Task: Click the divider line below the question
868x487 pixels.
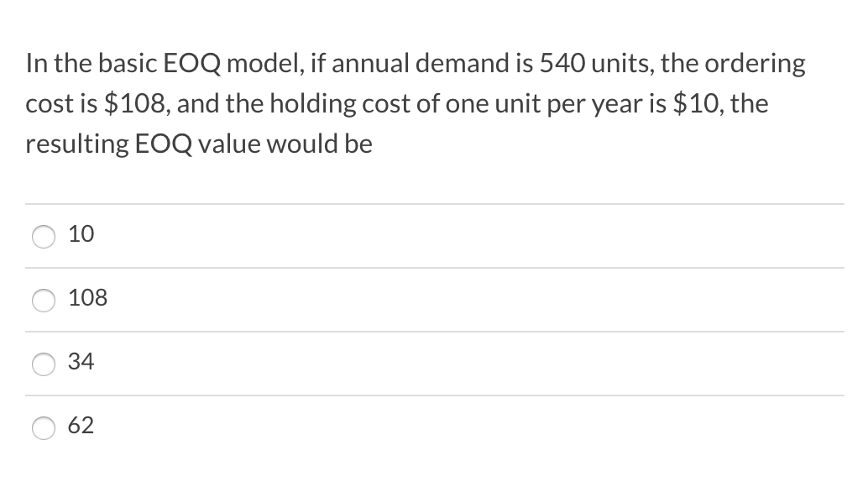Action: [x=434, y=204]
